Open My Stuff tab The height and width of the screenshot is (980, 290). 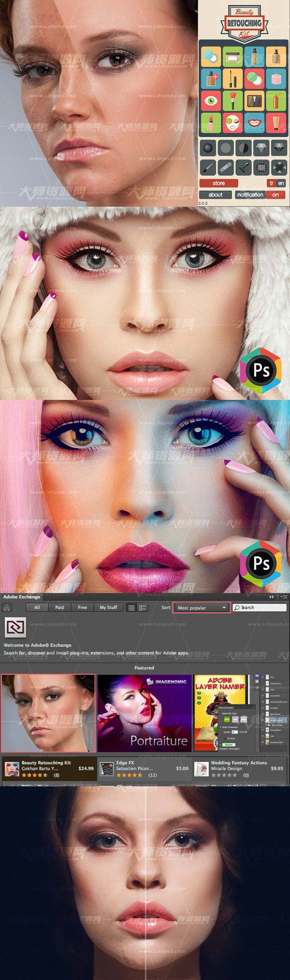108,608
